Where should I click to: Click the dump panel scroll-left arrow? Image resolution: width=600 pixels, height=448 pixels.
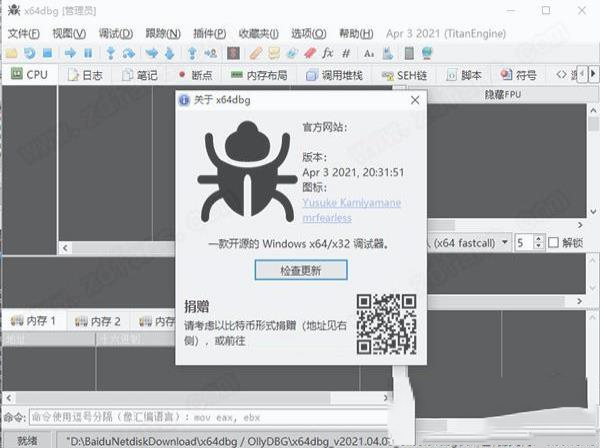tap(9, 398)
